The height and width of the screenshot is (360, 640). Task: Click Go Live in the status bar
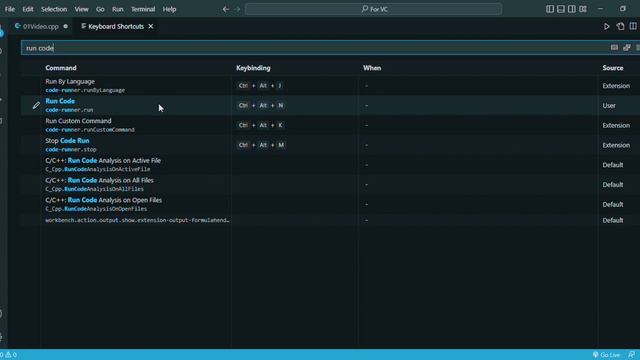click(x=606, y=355)
